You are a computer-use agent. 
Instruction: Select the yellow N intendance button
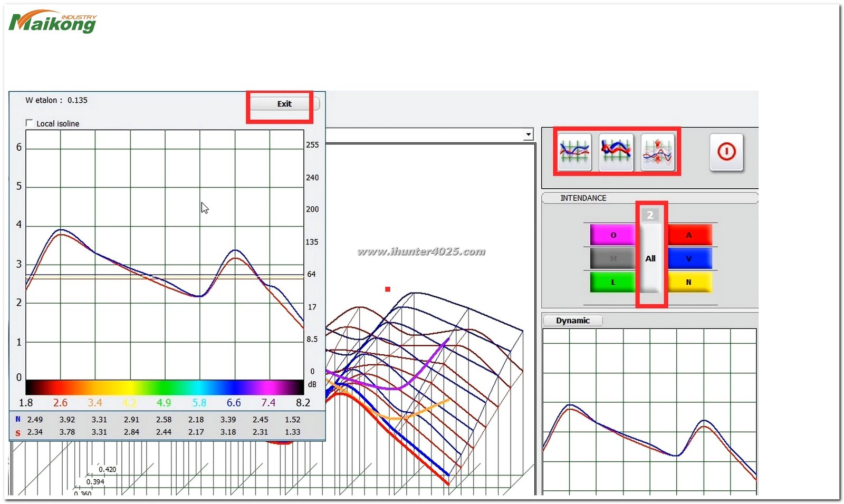point(689,282)
